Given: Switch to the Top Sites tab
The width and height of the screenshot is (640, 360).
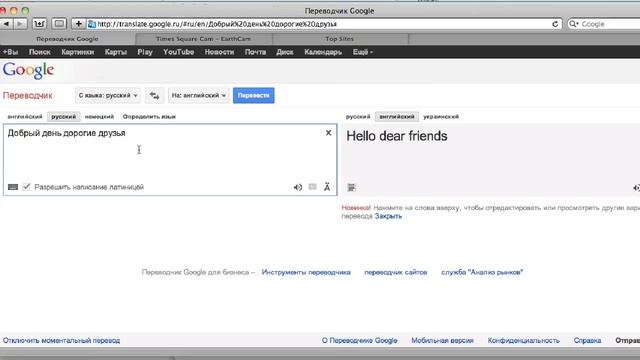Looking at the screenshot, I should (x=340, y=39).
